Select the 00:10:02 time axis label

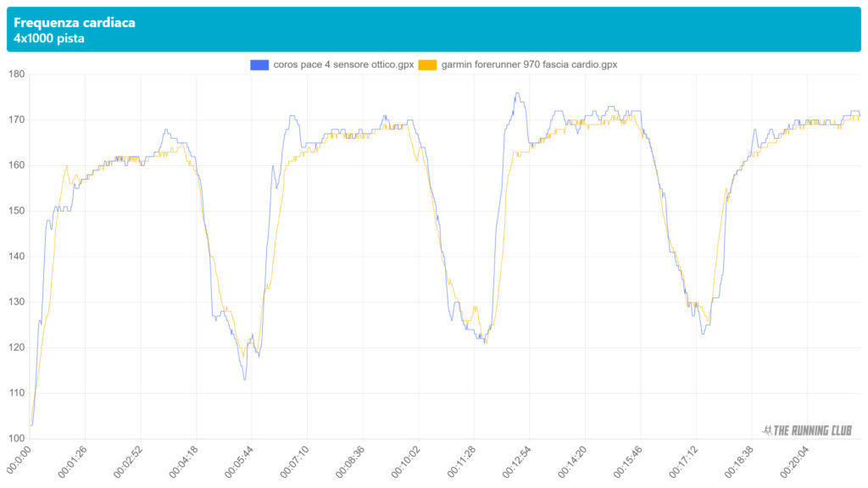(x=407, y=462)
